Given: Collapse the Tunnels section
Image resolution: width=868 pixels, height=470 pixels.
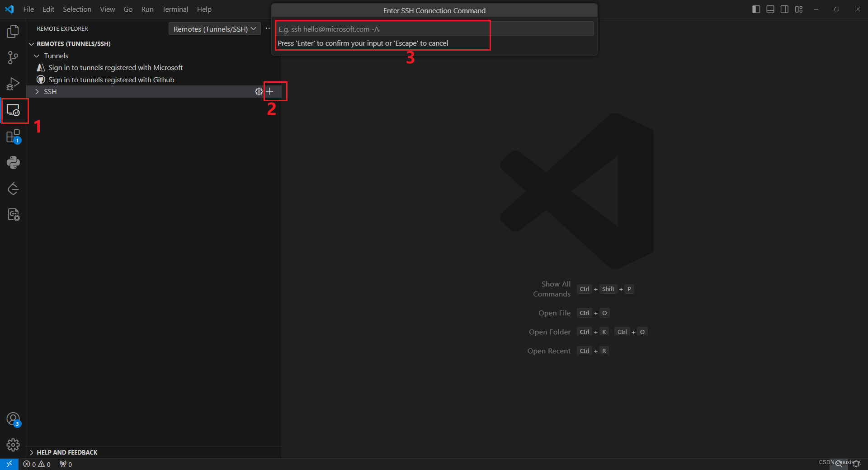Looking at the screenshot, I should click(x=36, y=55).
